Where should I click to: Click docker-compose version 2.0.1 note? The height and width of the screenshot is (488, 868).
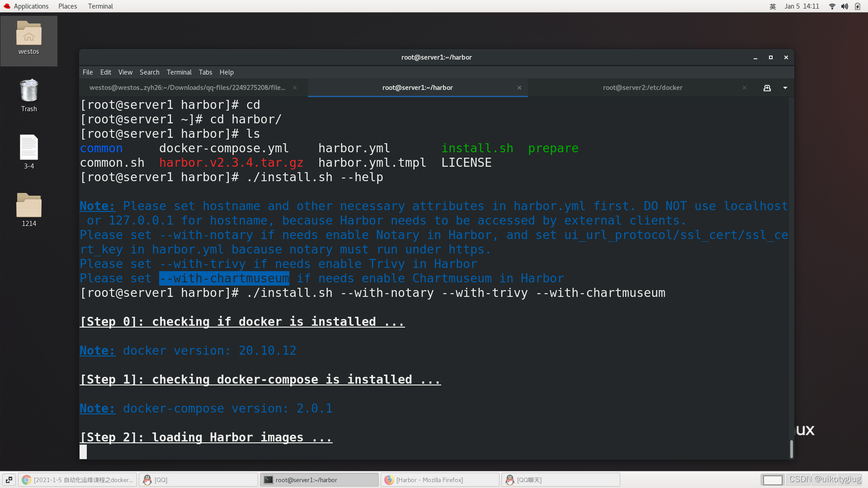pos(206,408)
